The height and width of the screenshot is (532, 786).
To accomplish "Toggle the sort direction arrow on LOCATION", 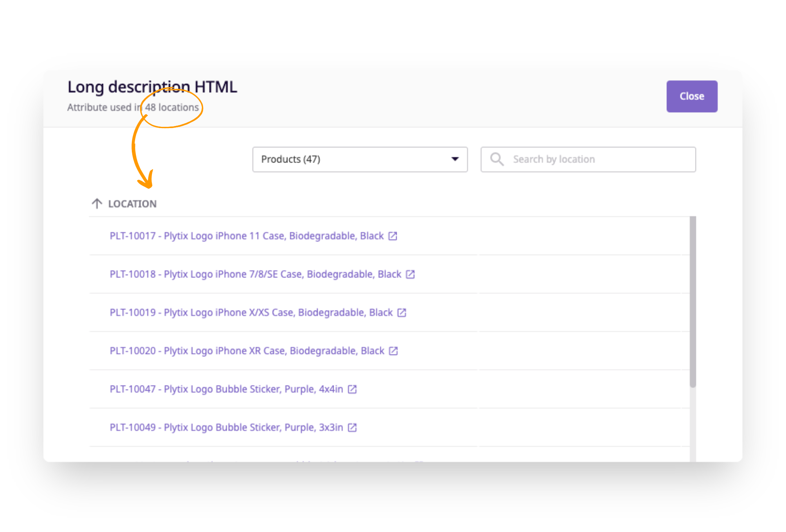I will coord(97,203).
